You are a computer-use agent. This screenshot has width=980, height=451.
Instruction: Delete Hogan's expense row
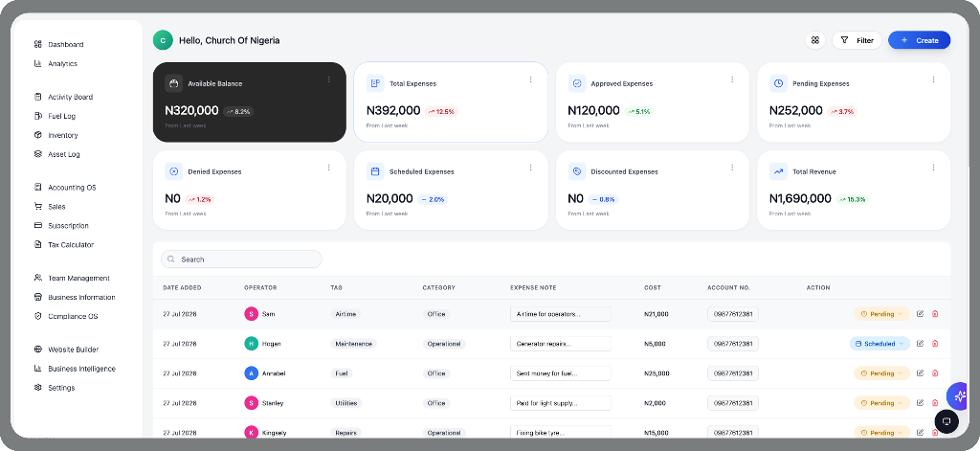click(935, 344)
